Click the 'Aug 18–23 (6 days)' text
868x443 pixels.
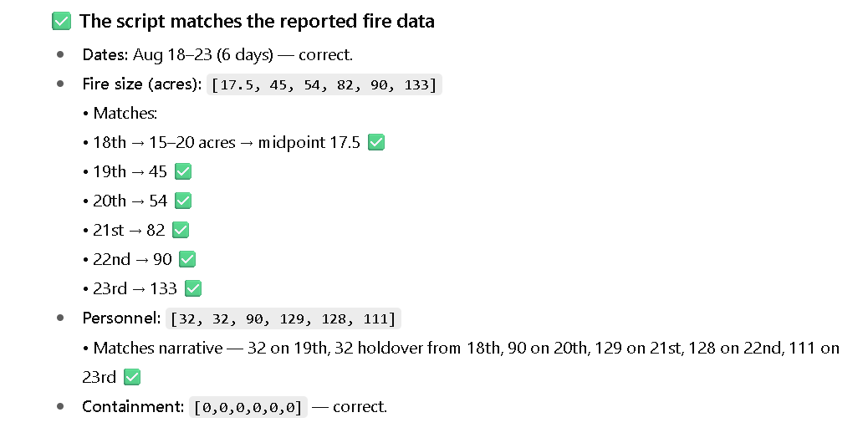pos(203,55)
